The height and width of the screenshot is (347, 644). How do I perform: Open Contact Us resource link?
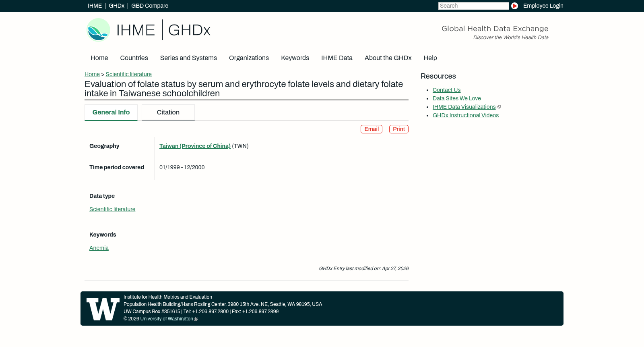pyautogui.click(x=446, y=90)
